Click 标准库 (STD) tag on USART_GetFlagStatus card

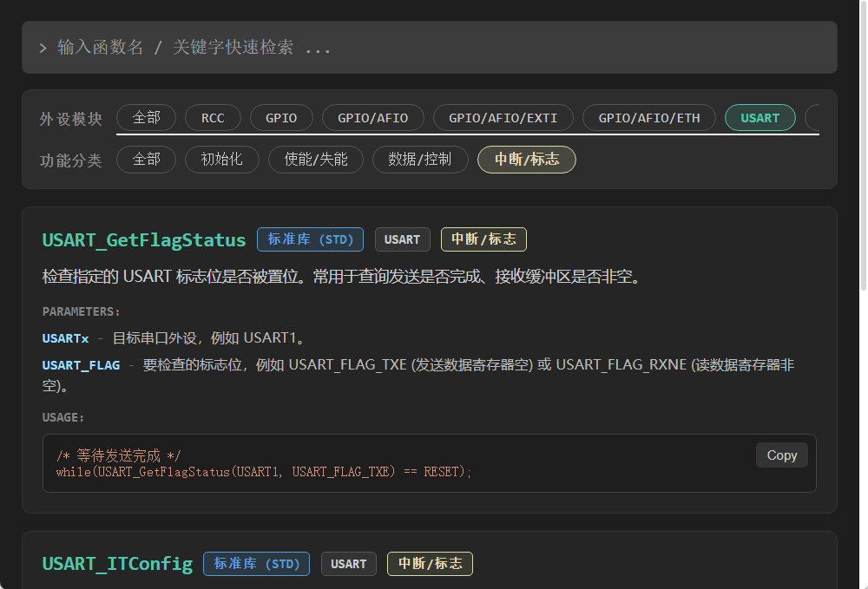(310, 240)
